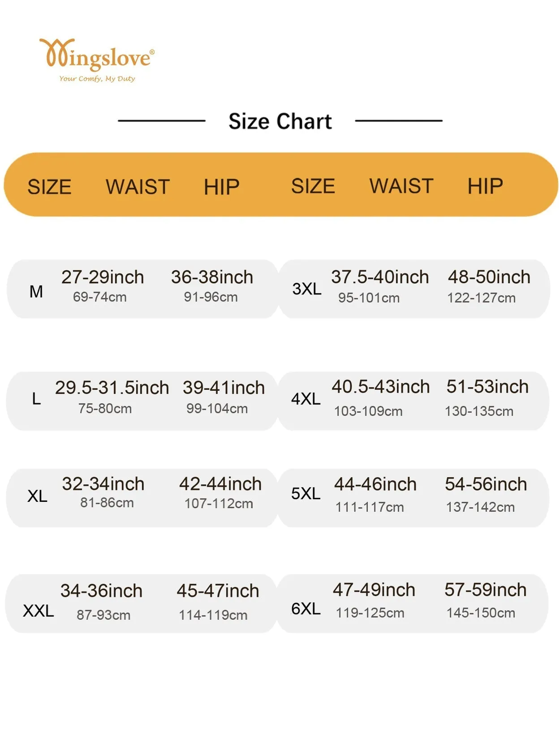
Task: Select the 5XL size label
Action: click(x=306, y=493)
